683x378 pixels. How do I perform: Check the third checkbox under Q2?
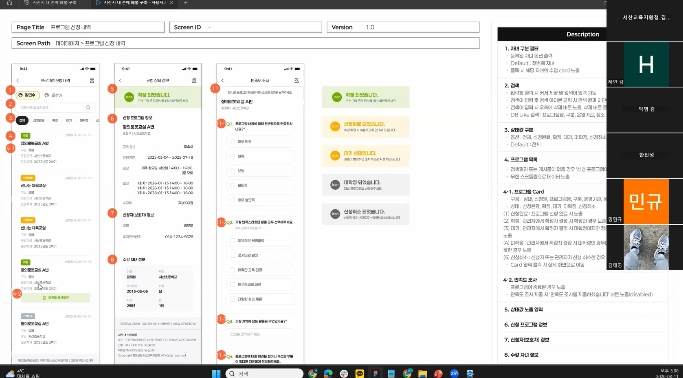click(232, 270)
